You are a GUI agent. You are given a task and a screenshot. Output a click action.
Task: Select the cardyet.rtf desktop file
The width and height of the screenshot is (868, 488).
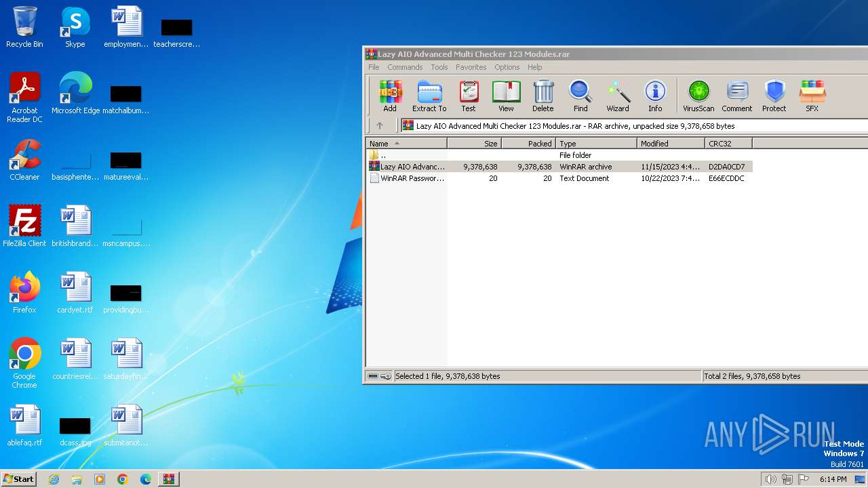coord(75,293)
